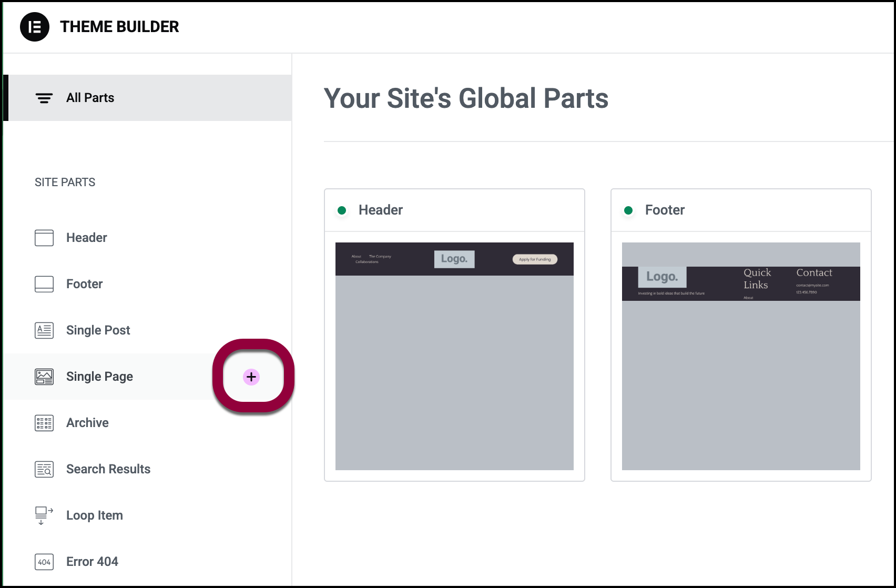Click the Header site part icon
896x588 pixels.
44,238
